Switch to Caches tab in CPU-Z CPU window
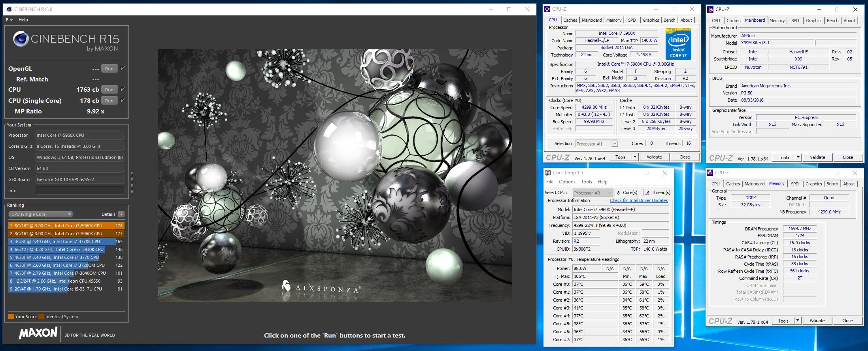 click(570, 20)
